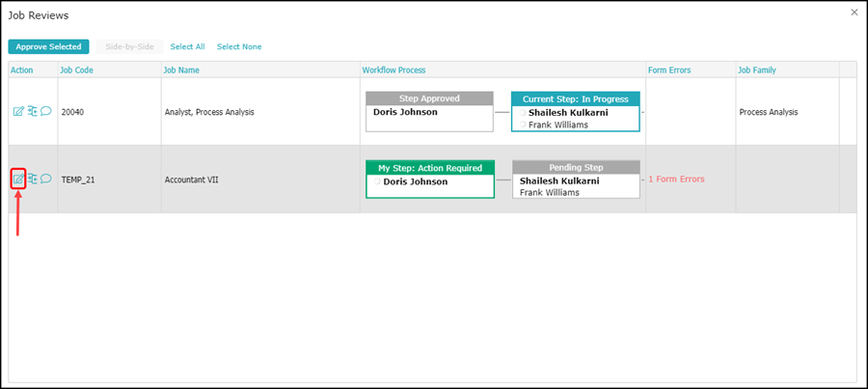This screenshot has height=389, width=868.
Task: Close the Job Reviews dialog
Action: coord(853,13)
